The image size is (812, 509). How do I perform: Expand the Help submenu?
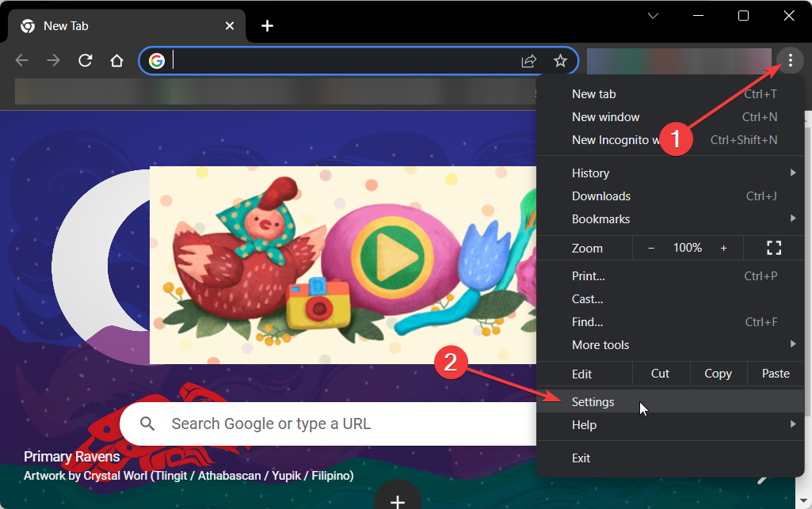pyautogui.click(x=670, y=424)
